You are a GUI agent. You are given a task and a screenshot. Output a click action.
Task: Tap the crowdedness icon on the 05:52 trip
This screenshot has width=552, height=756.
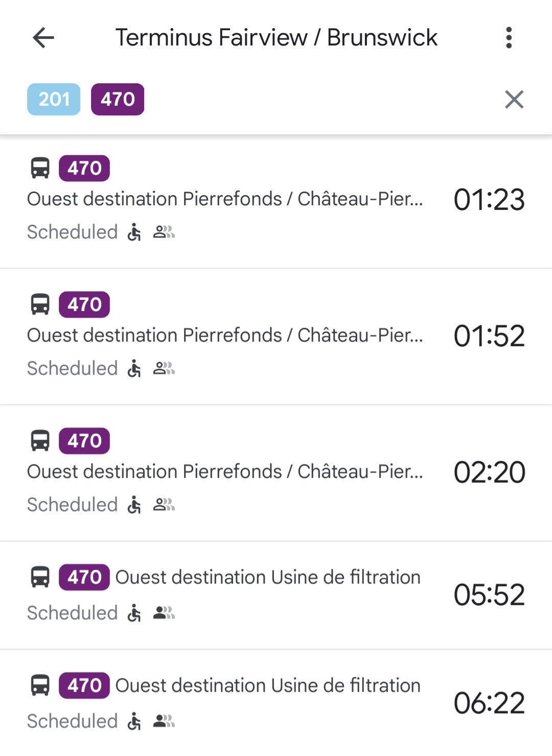pyautogui.click(x=164, y=613)
